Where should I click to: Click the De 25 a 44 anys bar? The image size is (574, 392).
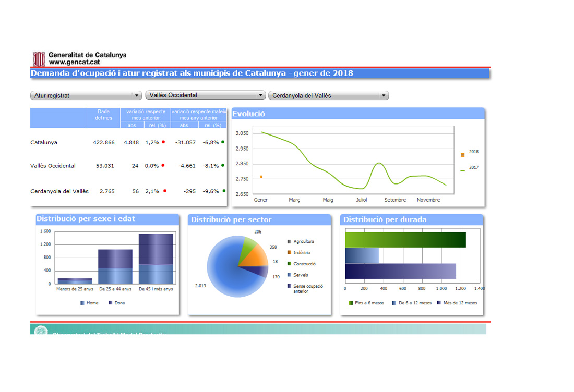point(115,266)
